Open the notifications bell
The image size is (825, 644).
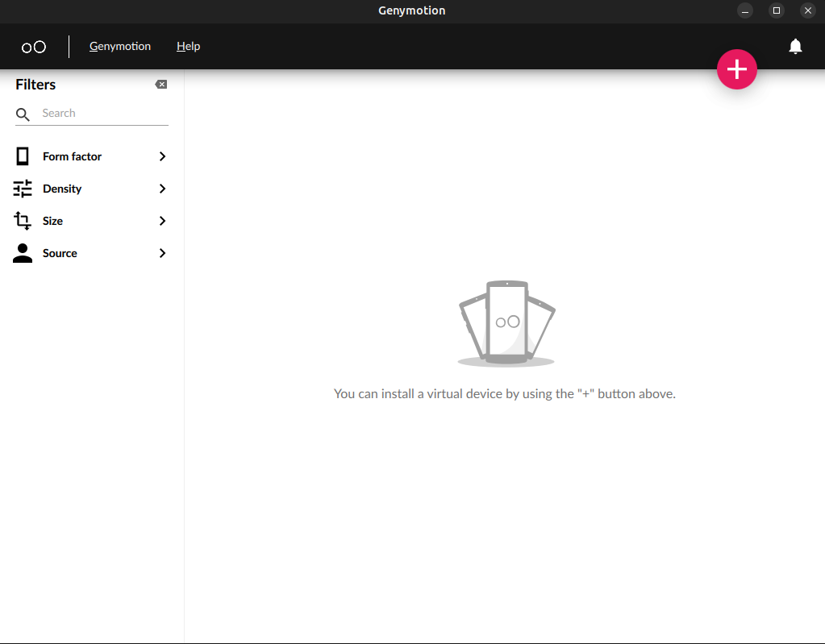pyautogui.click(x=795, y=47)
